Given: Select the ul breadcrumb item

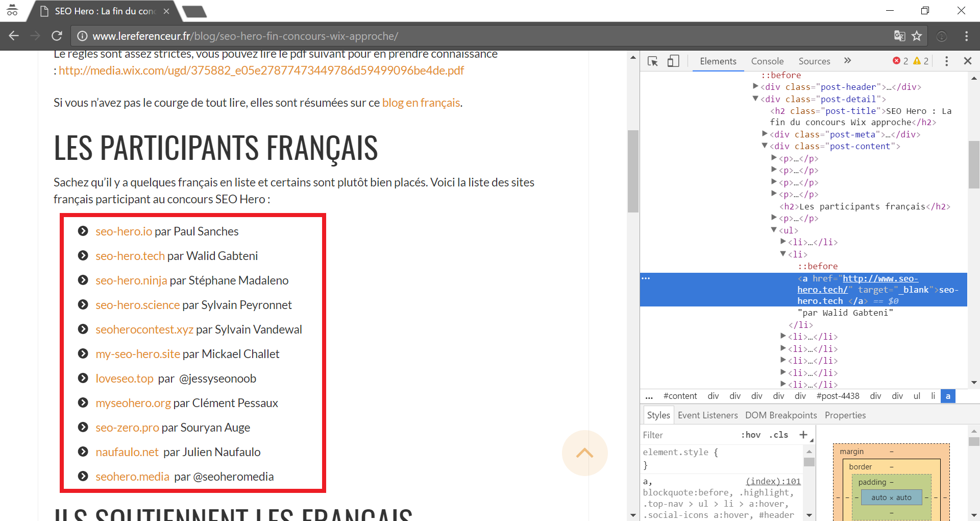Looking at the screenshot, I should coord(917,396).
